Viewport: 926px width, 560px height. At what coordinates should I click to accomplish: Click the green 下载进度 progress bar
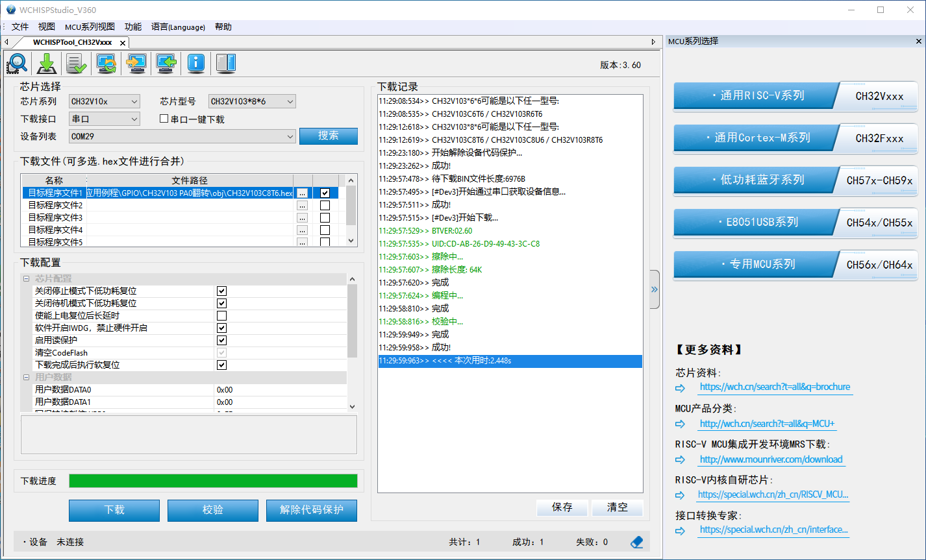[x=213, y=481]
